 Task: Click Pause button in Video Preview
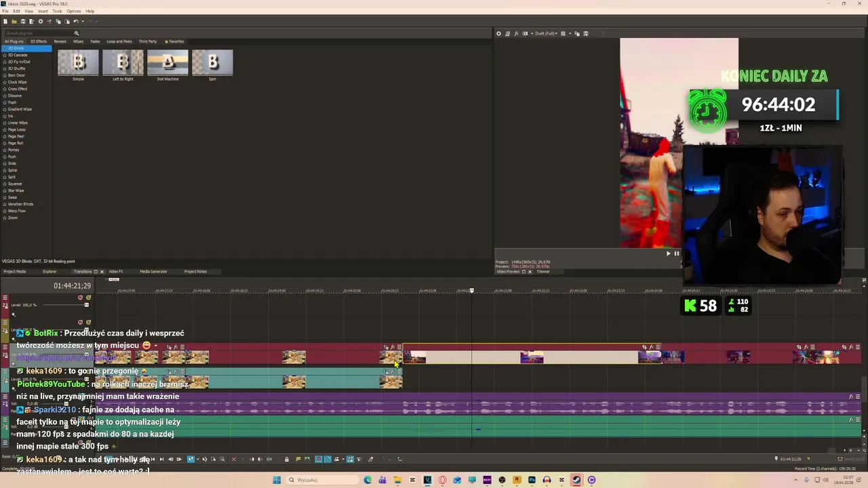(x=676, y=253)
